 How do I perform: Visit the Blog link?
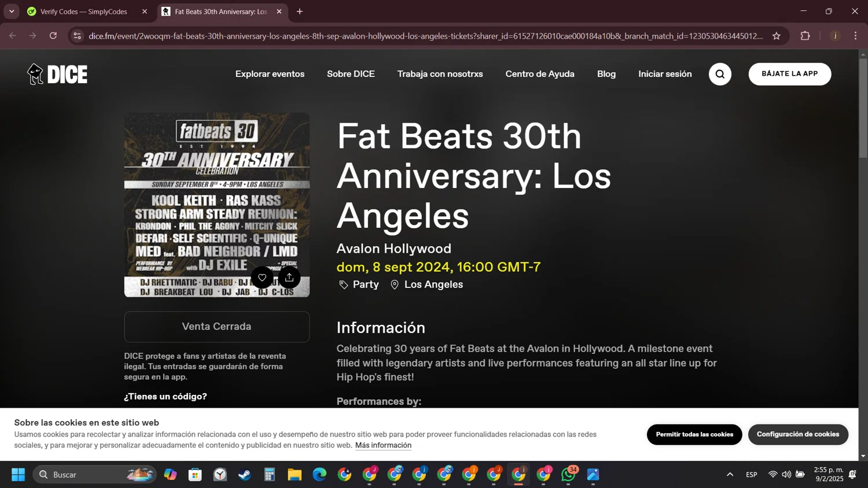[x=606, y=74]
